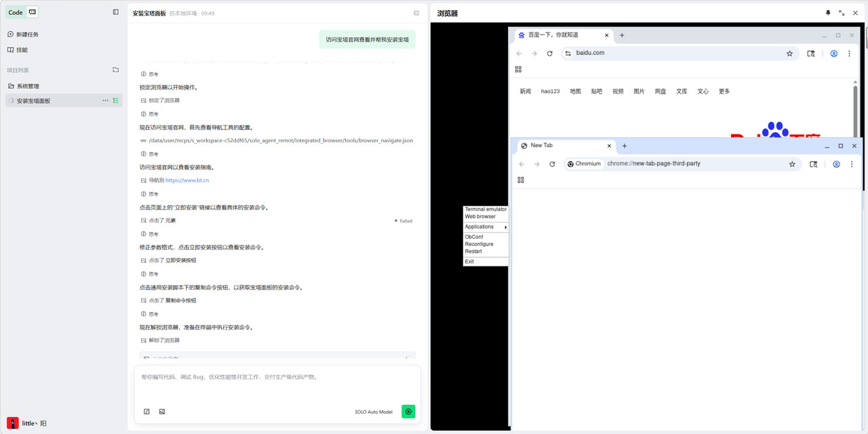
Task: Close the New Tab tab
Action: pyautogui.click(x=609, y=146)
